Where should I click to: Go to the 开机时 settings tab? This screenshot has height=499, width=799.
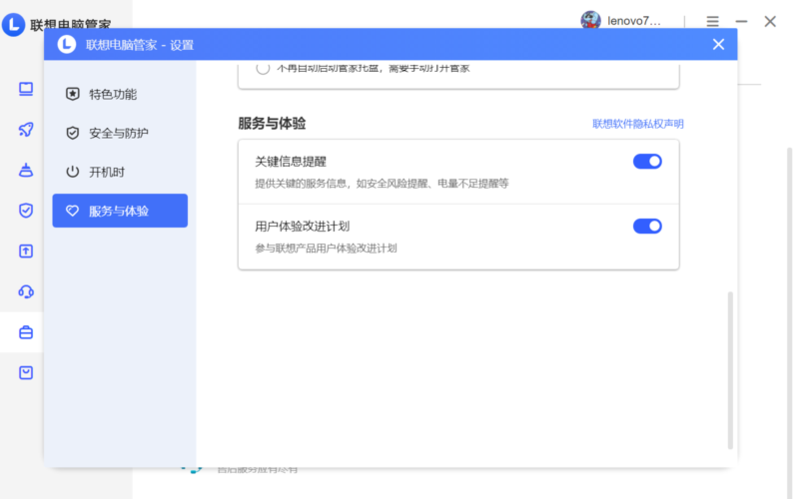107,172
